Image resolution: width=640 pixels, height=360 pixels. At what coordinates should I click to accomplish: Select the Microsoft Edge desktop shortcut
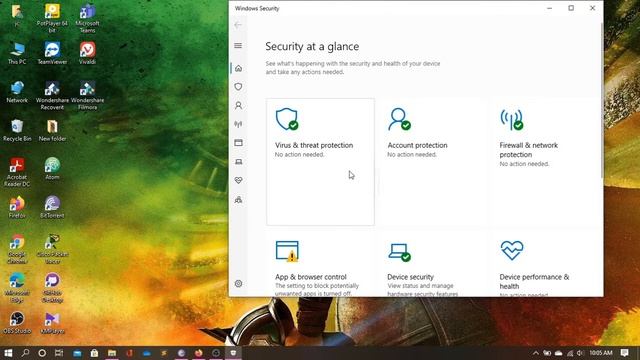tap(17, 287)
